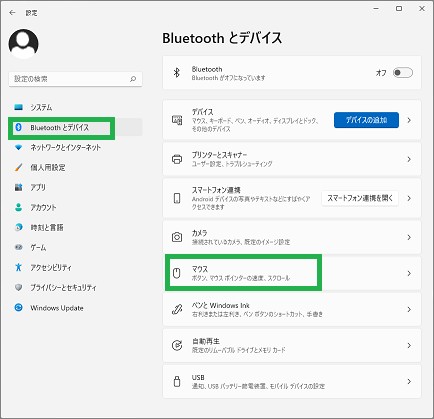The height and width of the screenshot is (419, 434).
Task: Click the back arrow icon
Action: click(x=12, y=13)
